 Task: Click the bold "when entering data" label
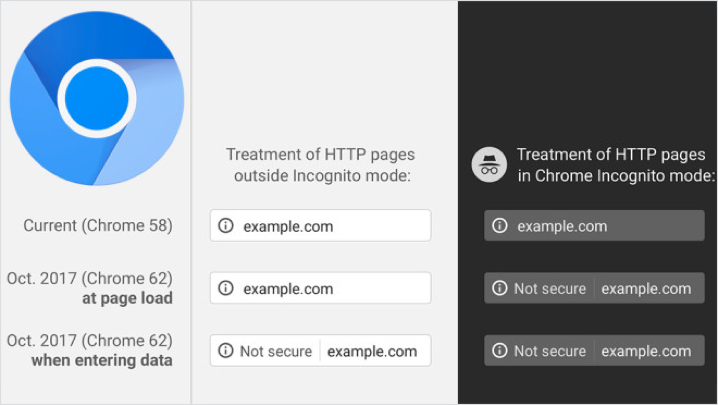(102, 360)
